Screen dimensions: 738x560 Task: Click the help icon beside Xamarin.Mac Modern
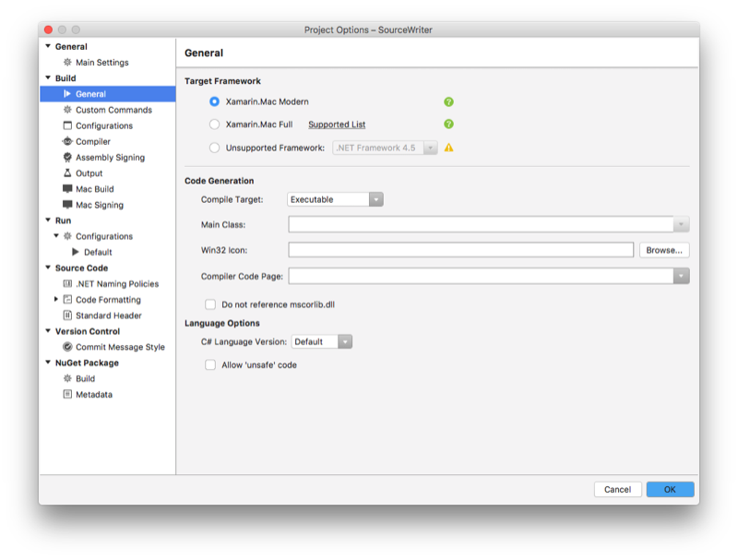coord(448,101)
